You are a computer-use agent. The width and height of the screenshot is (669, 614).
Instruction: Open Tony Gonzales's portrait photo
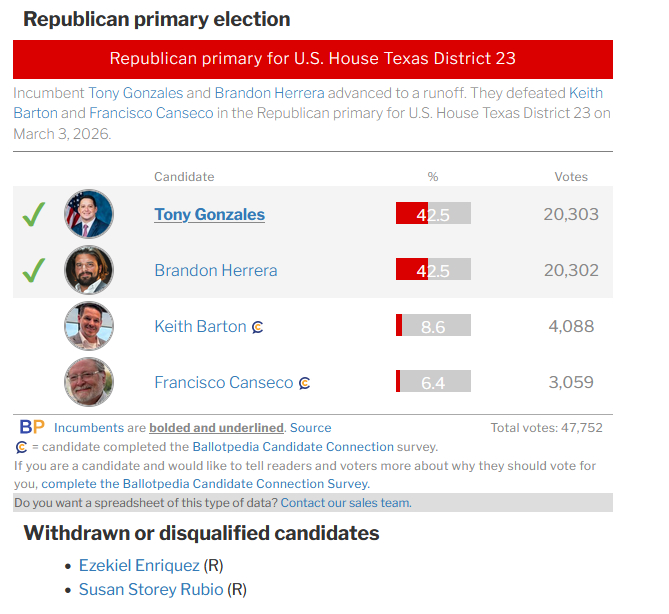pyautogui.click(x=89, y=214)
